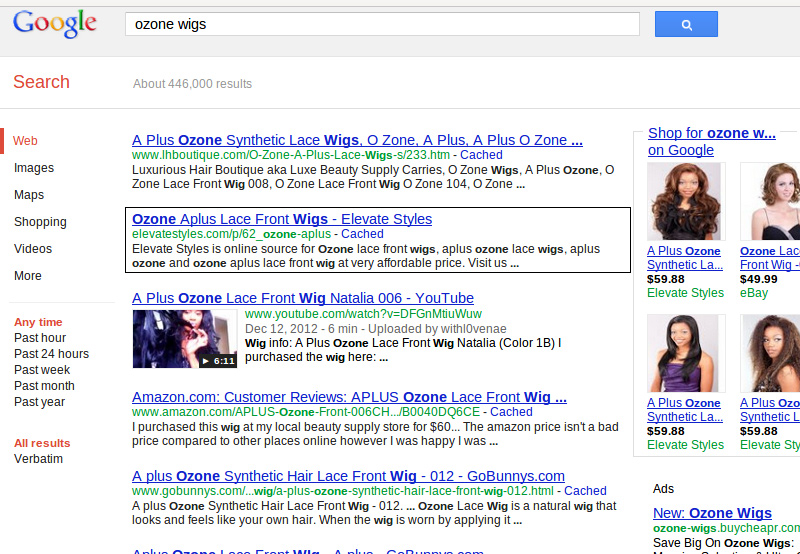Screen dimensions: 800x554
Task: Open first A Plus Ozone Synthetic La... product link
Action: point(685,258)
